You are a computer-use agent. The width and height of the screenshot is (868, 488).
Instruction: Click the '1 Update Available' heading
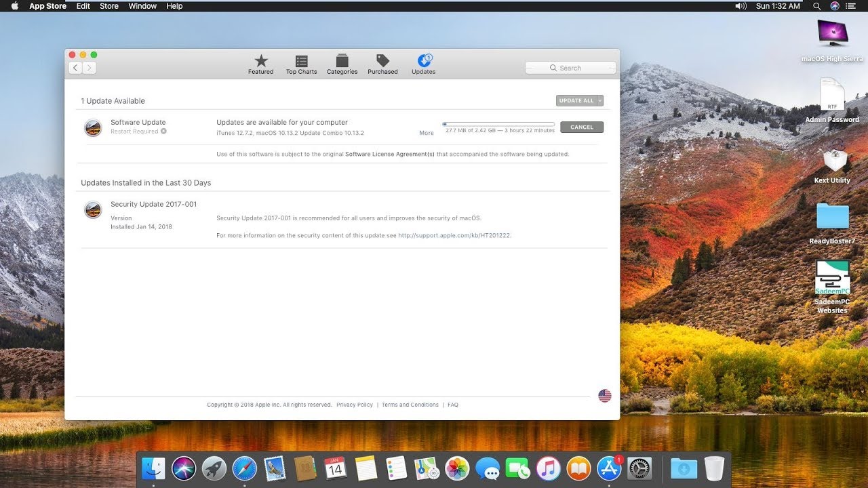click(x=113, y=101)
